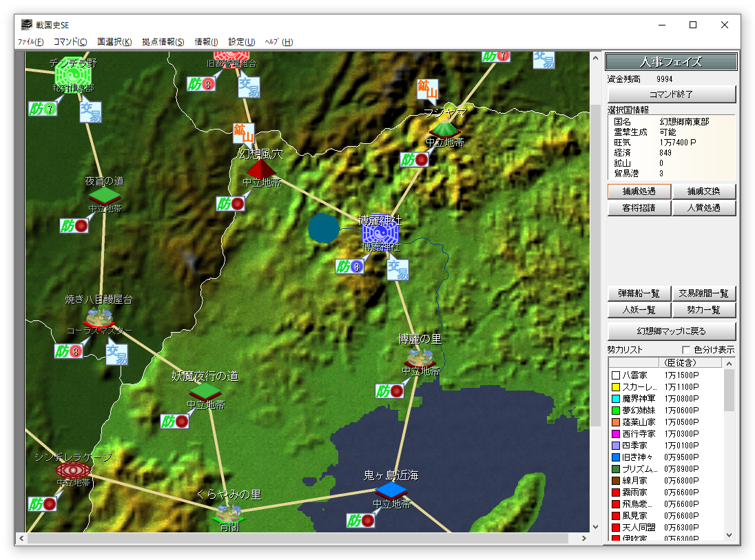Click the 鉱山 mine icon near フジヤマ
This screenshot has width=755, height=560.
428,90
